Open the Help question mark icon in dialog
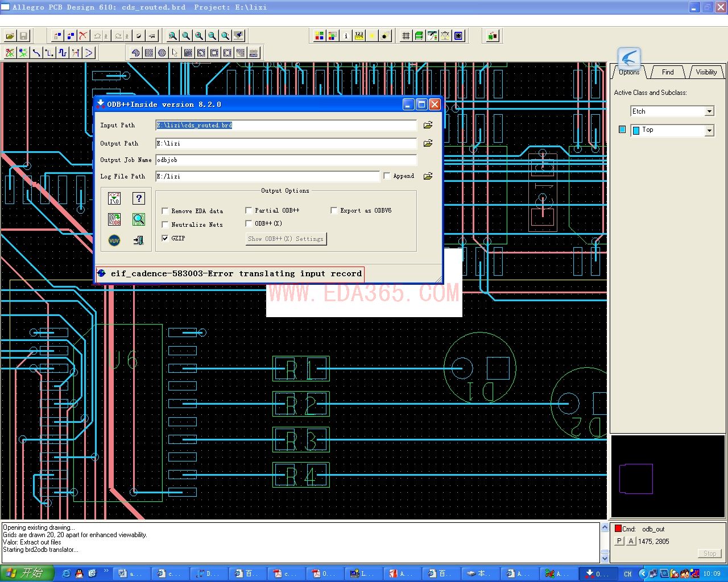This screenshot has height=582, width=728. (x=139, y=198)
